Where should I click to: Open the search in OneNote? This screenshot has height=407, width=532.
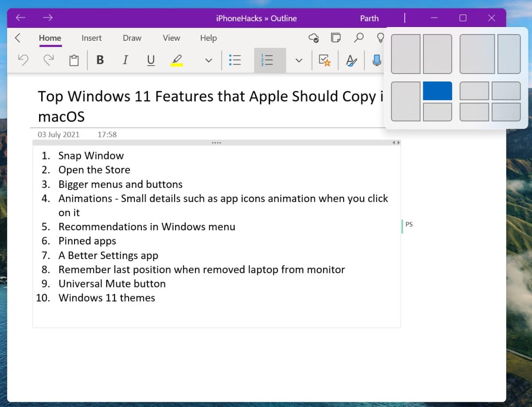(359, 38)
